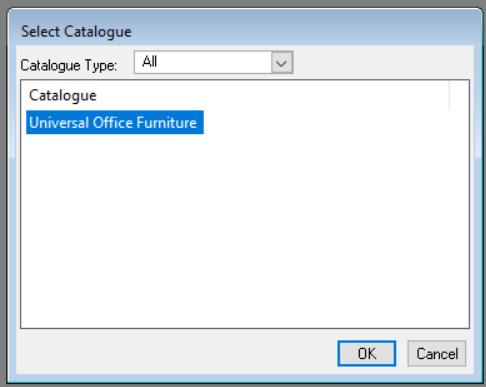Click the All value in combo box

150,62
